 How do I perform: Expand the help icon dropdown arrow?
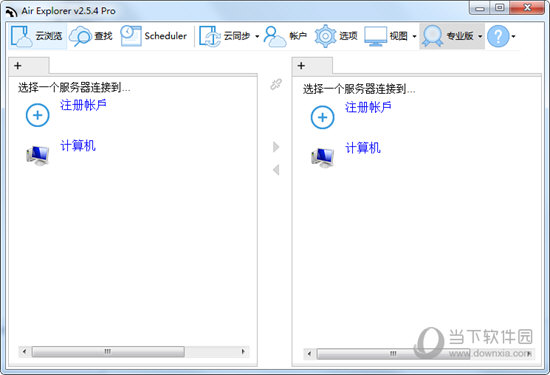click(x=514, y=36)
